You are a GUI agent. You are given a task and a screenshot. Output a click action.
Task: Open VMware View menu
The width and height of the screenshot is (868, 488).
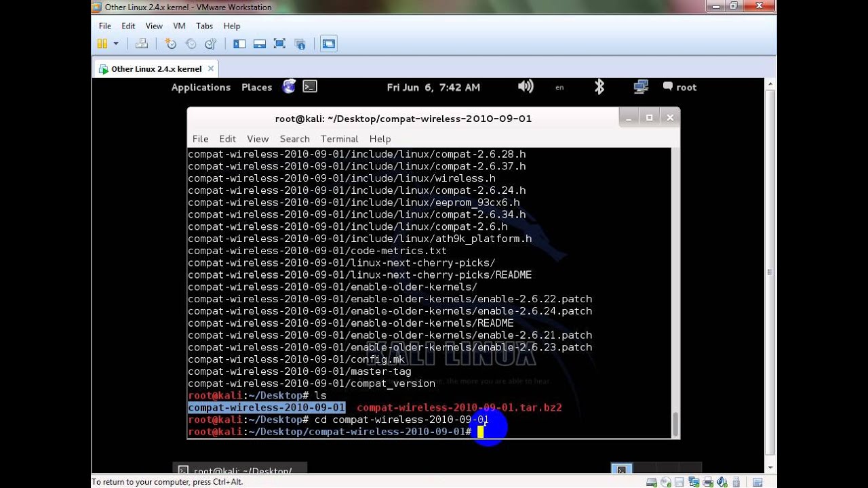(154, 26)
